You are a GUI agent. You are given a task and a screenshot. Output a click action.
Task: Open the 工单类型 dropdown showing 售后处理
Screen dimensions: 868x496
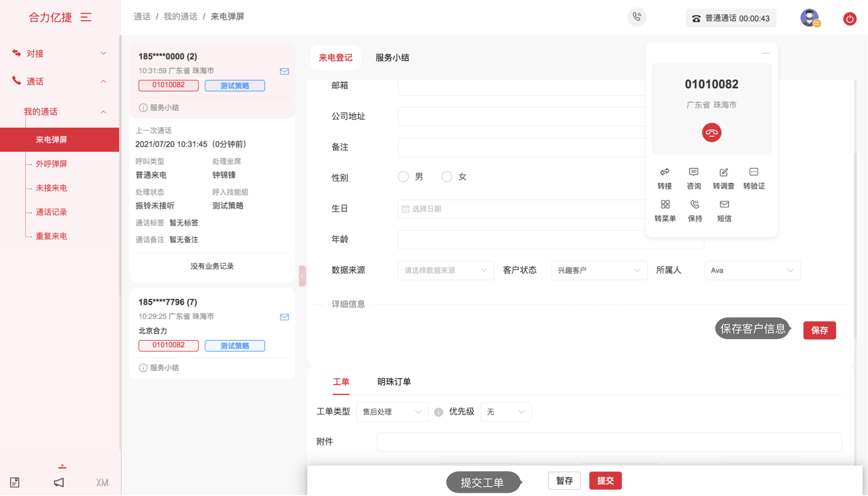pyautogui.click(x=392, y=412)
